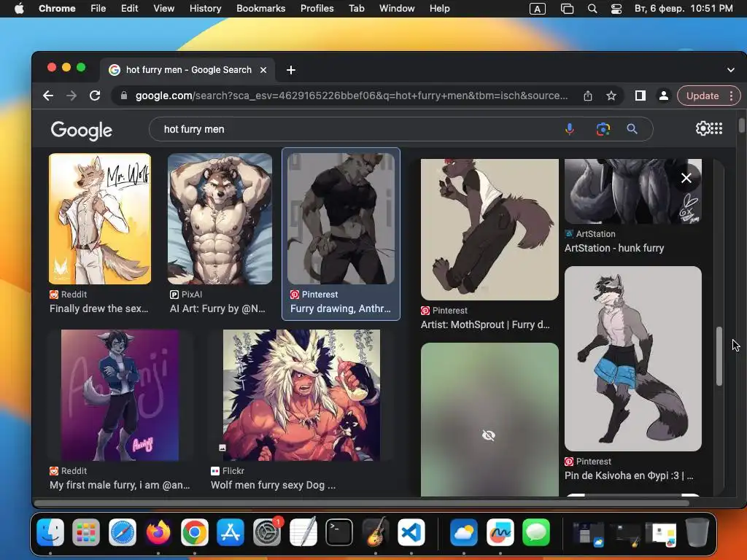Open the Apple menu

coord(18,9)
